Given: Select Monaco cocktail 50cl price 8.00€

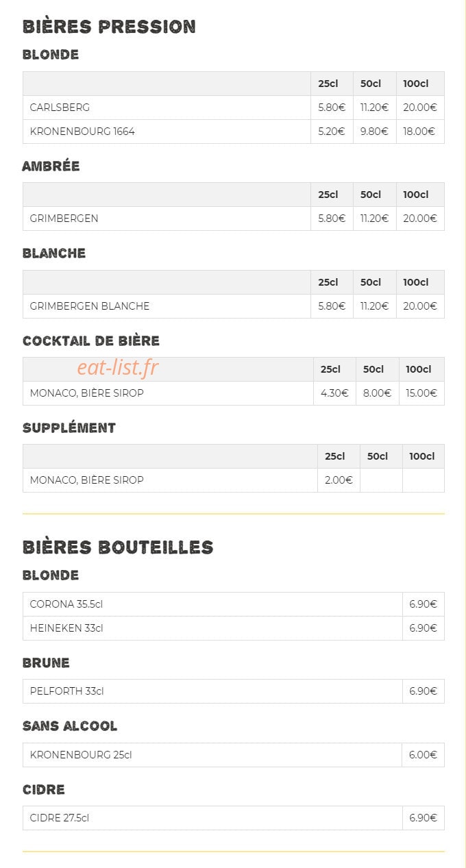Looking at the screenshot, I should pyautogui.click(x=377, y=393).
